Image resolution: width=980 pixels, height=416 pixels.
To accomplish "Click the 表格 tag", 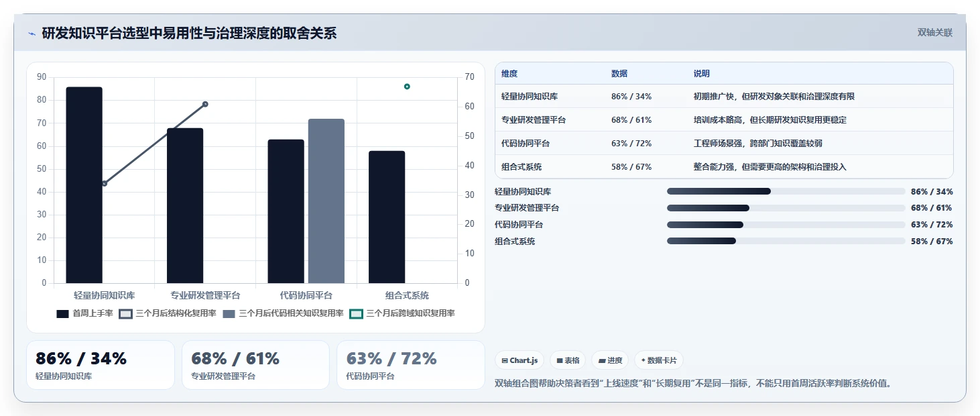I will click(x=568, y=360).
